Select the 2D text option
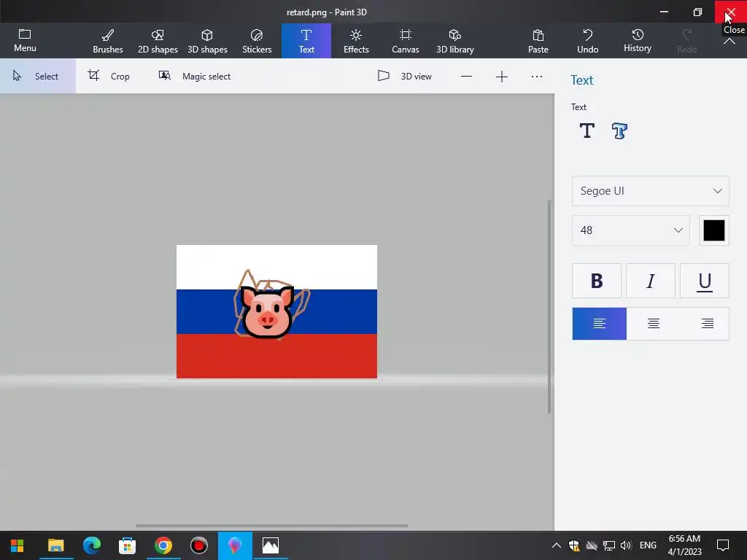Image resolution: width=747 pixels, height=560 pixels. coord(587,131)
